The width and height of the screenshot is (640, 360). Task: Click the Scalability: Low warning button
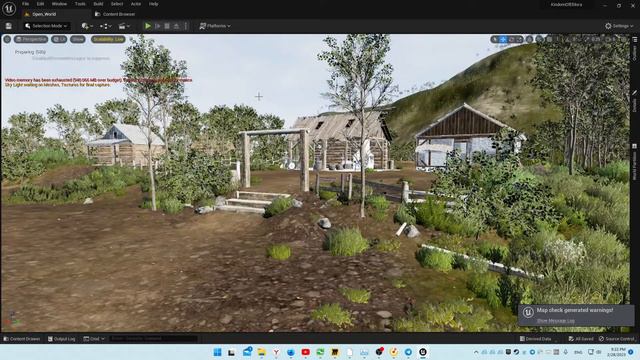coord(108,39)
